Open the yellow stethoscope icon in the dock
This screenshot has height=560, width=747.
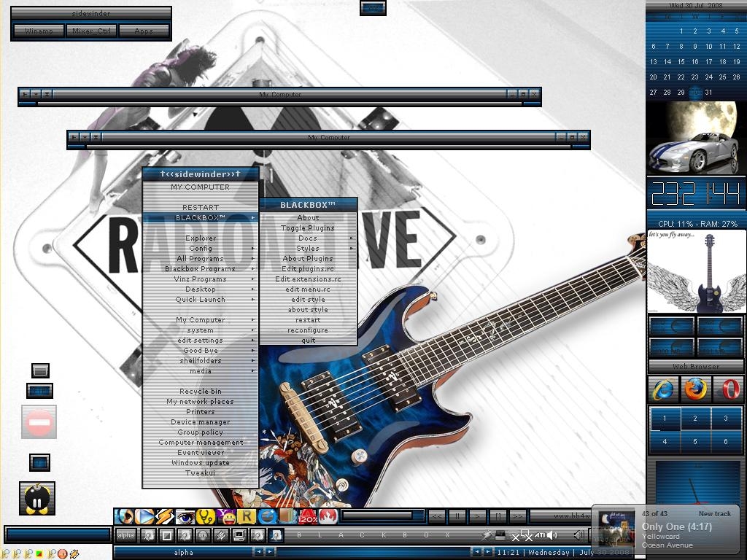pyautogui.click(x=206, y=516)
